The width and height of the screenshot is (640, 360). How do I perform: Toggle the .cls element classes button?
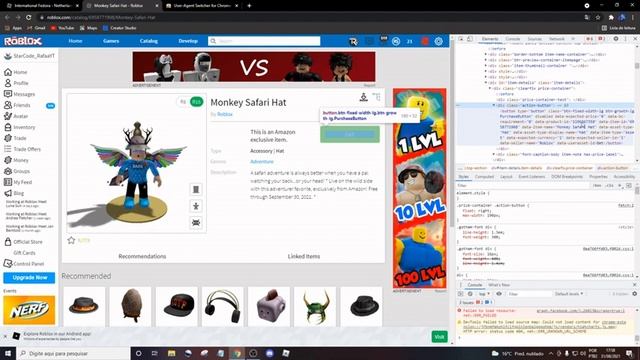pyautogui.click(x=609, y=185)
